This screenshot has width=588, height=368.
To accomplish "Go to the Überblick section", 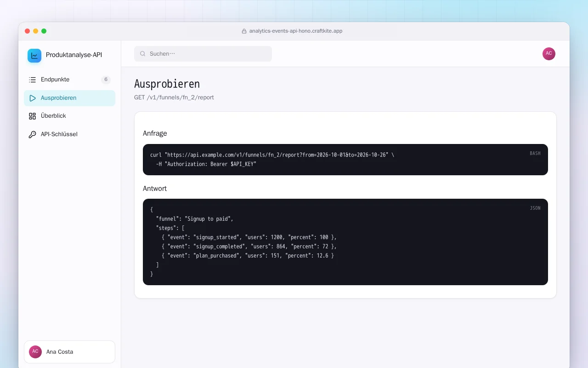I will pos(69,116).
